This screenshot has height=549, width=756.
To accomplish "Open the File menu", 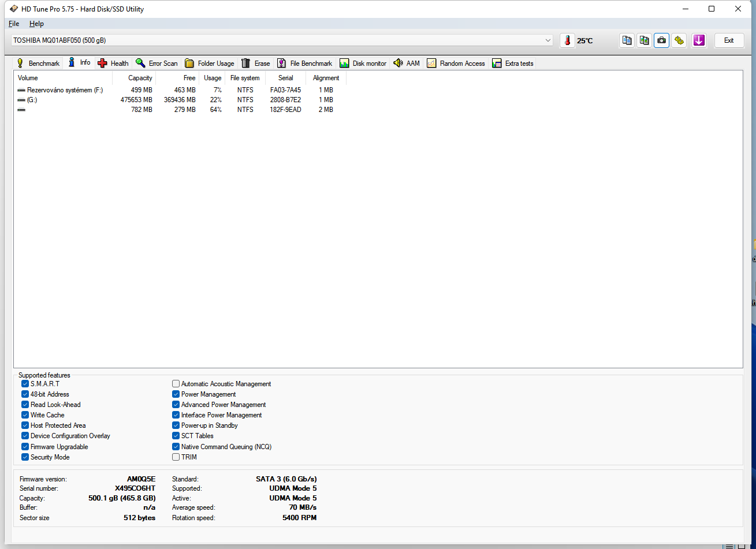I will (x=14, y=24).
